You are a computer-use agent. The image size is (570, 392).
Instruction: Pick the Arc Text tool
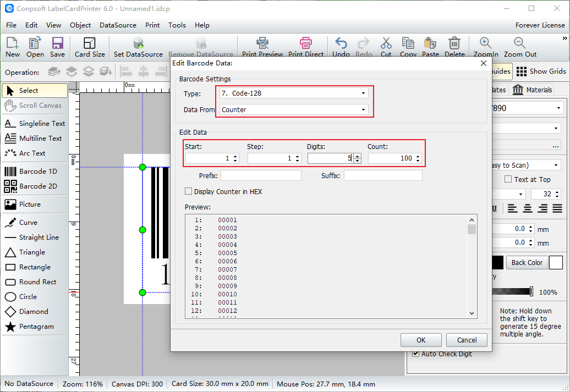(35, 153)
